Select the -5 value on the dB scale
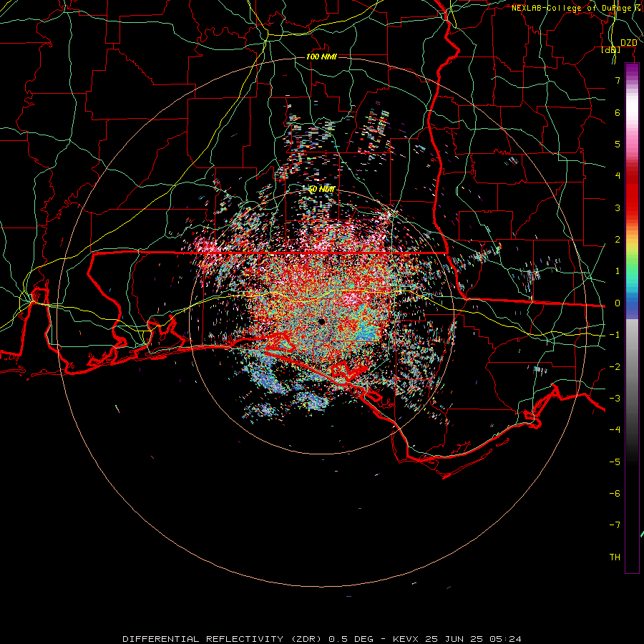Viewport: 644px width, 644px height. click(615, 462)
